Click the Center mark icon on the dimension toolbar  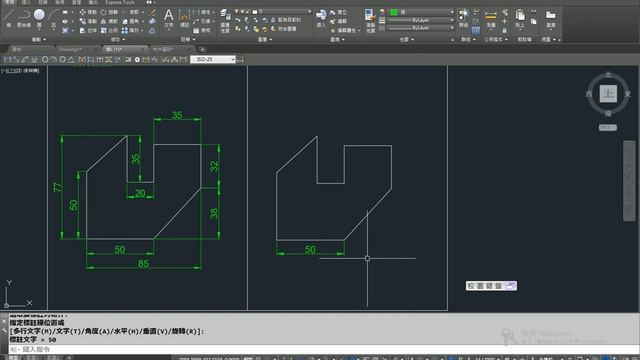tap(137, 60)
